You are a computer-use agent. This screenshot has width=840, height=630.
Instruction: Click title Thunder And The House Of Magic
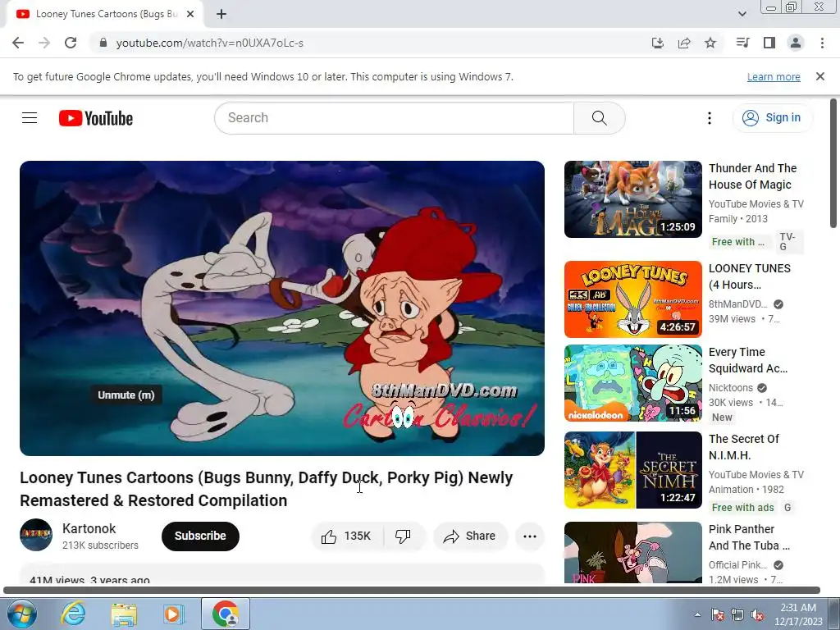click(x=752, y=176)
